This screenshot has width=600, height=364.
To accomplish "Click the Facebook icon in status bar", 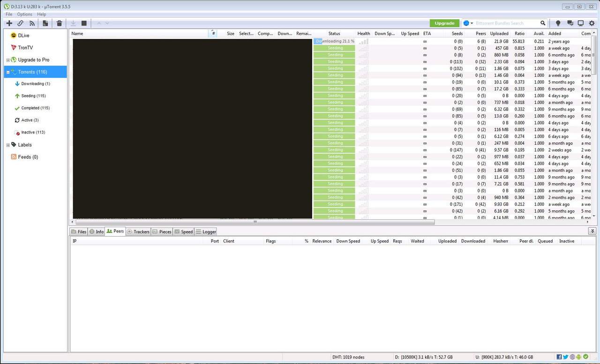I will click(x=559, y=357).
